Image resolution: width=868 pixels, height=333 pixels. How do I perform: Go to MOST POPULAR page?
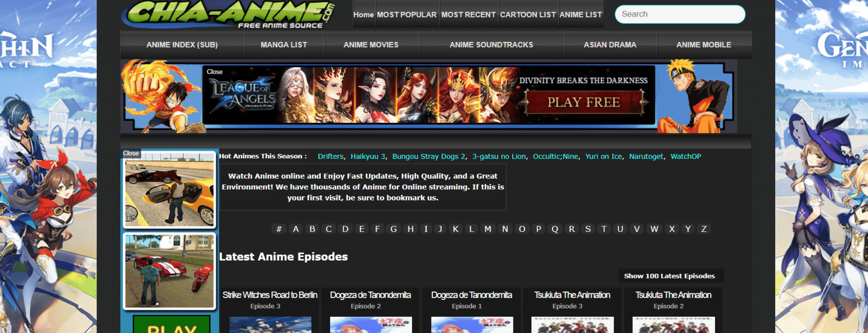point(406,15)
